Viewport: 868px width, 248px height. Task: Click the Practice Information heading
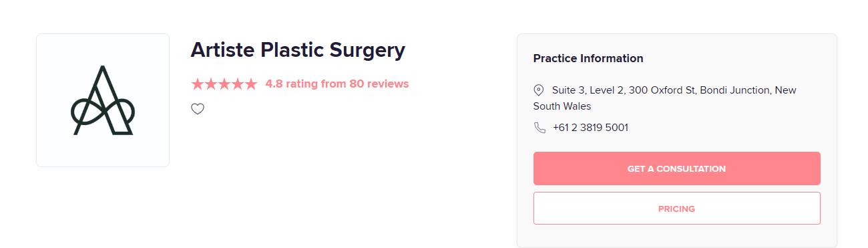(x=588, y=59)
